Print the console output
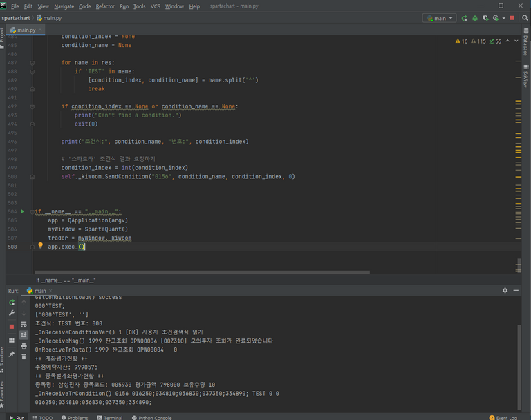531x420 pixels. 24,346
